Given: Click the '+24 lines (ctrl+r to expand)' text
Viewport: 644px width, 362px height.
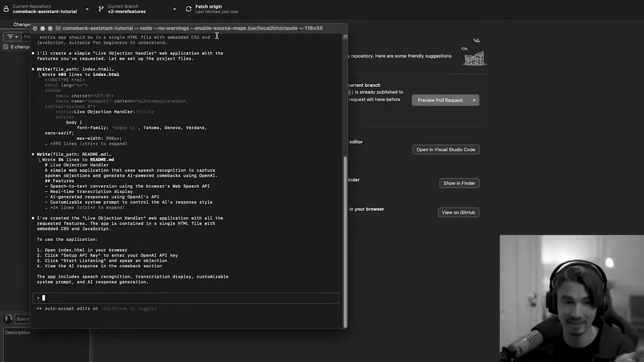Looking at the screenshot, I should click(x=85, y=207).
